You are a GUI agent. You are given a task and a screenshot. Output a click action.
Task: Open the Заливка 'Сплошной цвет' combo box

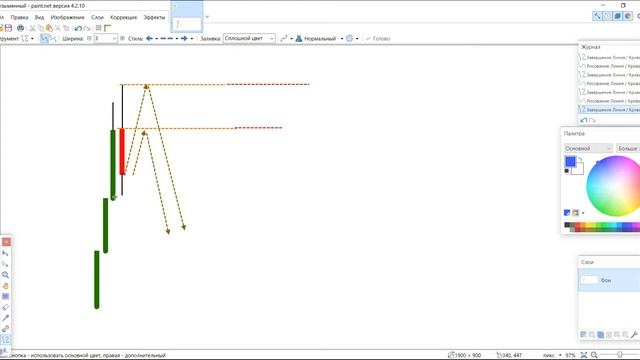point(249,38)
